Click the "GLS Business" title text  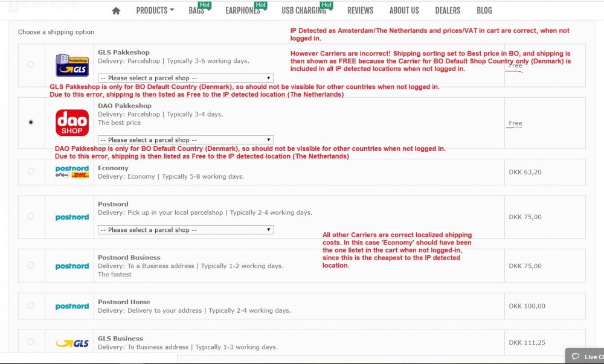[120, 339]
